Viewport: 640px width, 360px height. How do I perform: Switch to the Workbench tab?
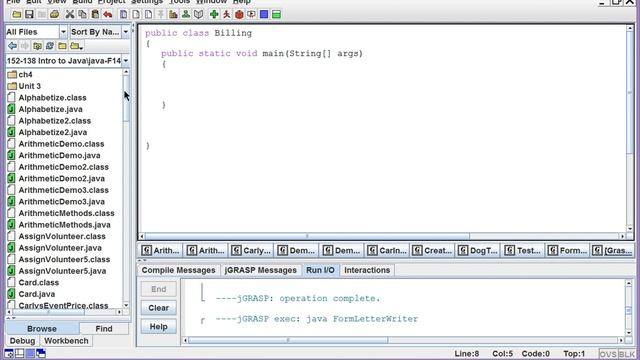(x=66, y=341)
